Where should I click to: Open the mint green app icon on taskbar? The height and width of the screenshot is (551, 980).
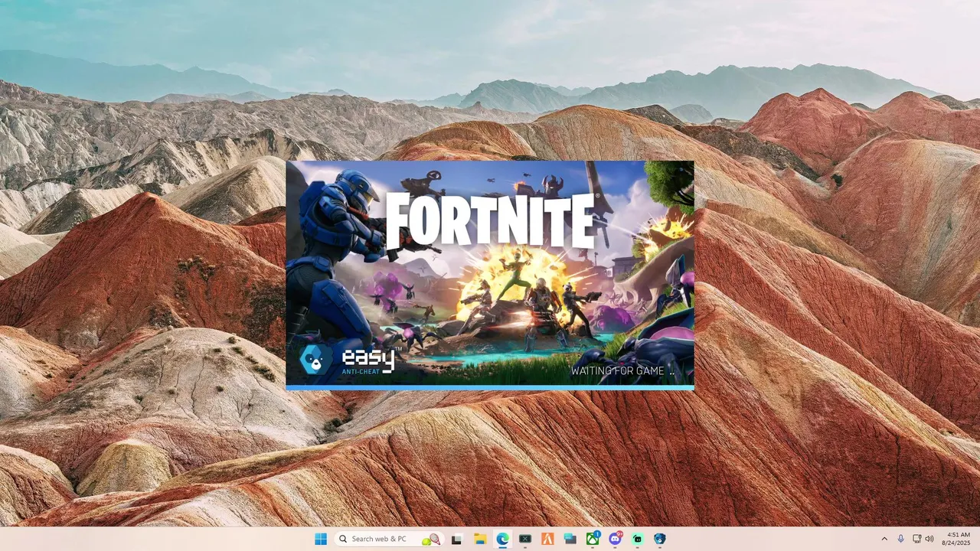click(x=638, y=539)
